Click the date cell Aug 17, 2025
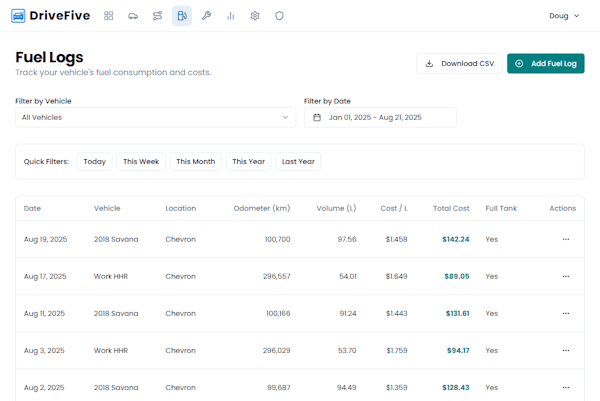The height and width of the screenshot is (401, 600). coord(45,276)
